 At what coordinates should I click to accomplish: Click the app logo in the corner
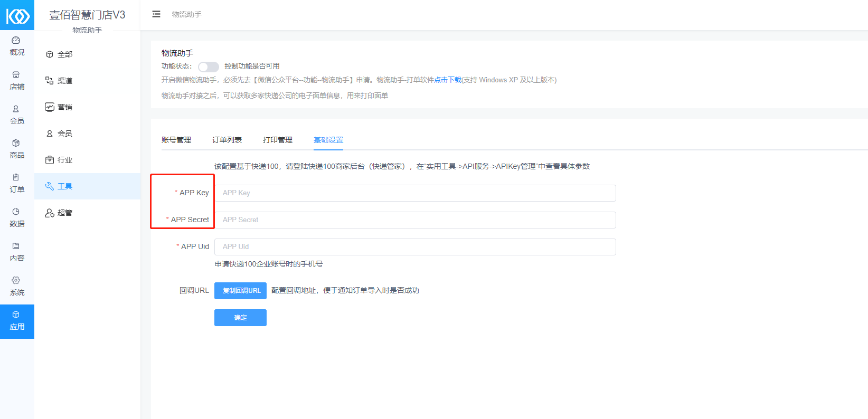pos(17,15)
